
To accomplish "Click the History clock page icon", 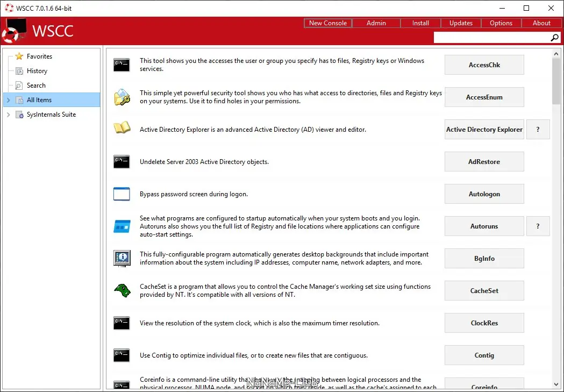I will tap(19, 71).
